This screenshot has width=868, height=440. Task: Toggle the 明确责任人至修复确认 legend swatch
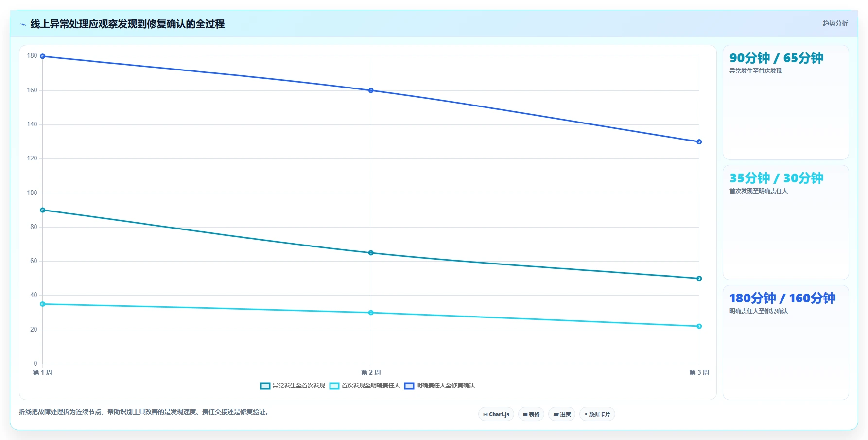tap(409, 386)
